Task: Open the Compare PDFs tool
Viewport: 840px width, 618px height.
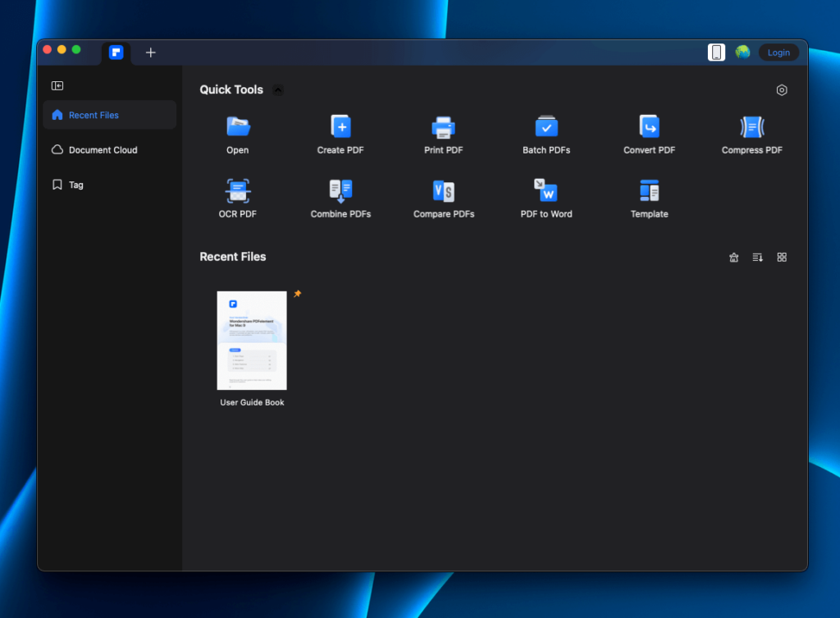Action: pyautogui.click(x=444, y=199)
